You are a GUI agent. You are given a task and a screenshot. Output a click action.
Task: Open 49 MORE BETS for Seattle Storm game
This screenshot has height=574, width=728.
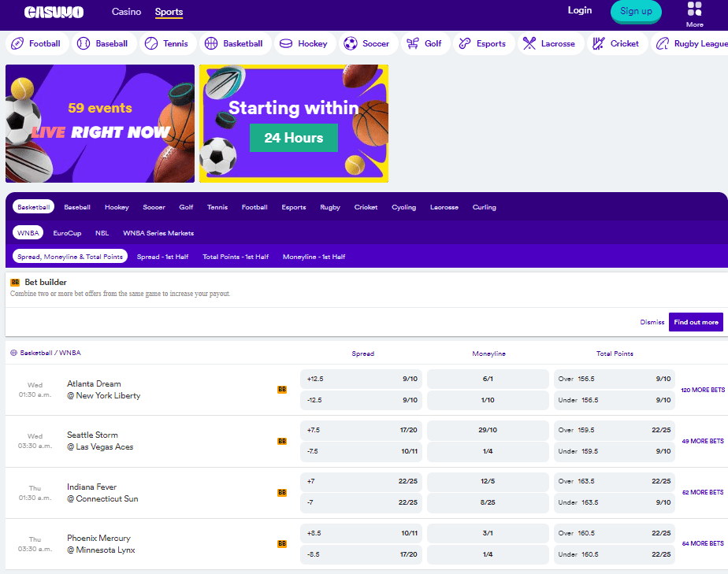tap(701, 441)
